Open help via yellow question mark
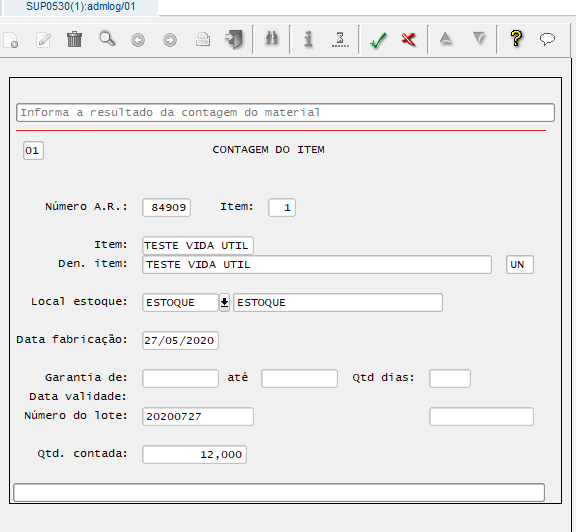Image resolution: width=576 pixels, height=532 pixels. point(516,38)
